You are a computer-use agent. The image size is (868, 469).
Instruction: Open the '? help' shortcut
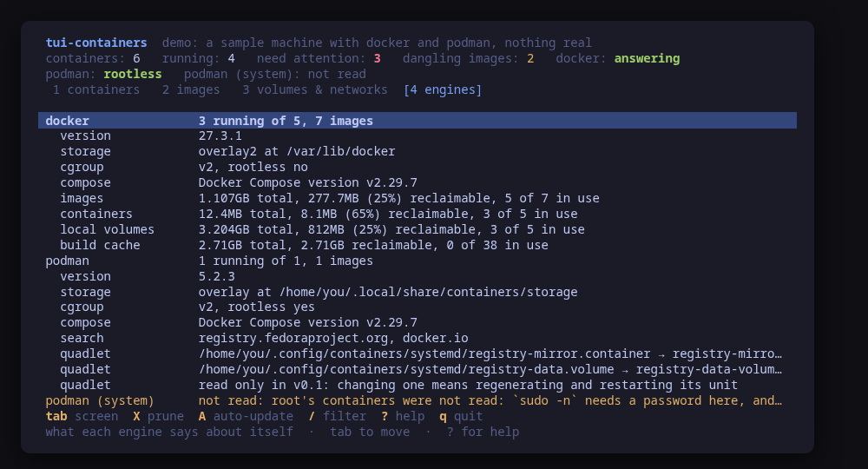coord(403,416)
